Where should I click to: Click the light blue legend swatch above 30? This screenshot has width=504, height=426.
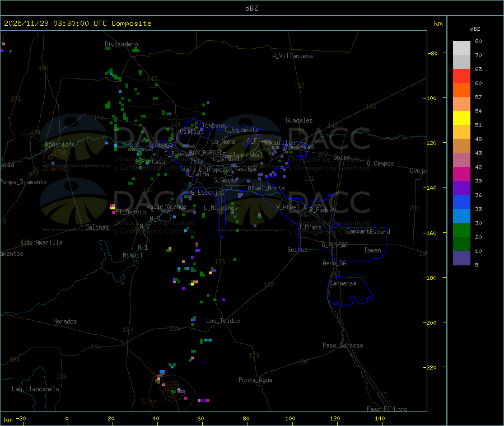[461, 216]
